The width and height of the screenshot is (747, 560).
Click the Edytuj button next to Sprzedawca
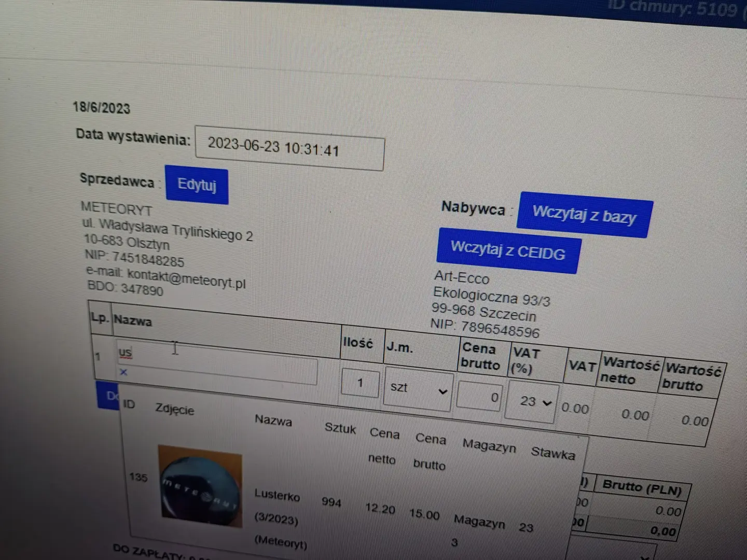click(x=197, y=185)
